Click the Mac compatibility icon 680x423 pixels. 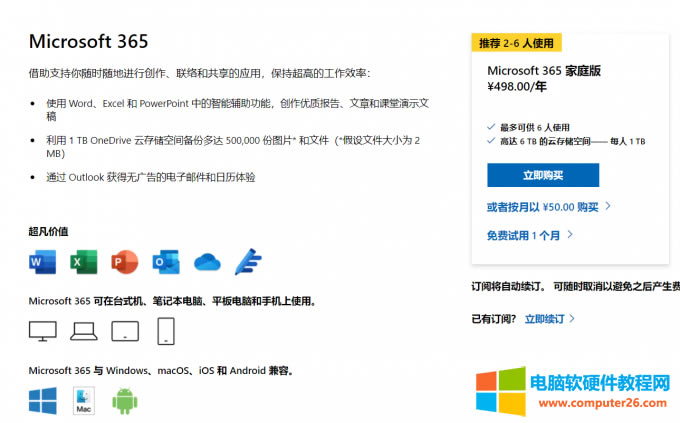click(83, 400)
